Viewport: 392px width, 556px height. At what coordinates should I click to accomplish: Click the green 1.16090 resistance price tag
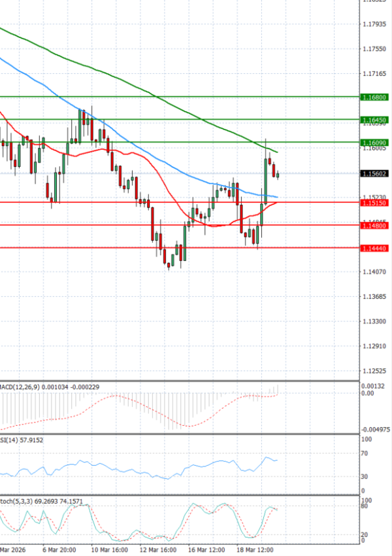[x=375, y=142]
